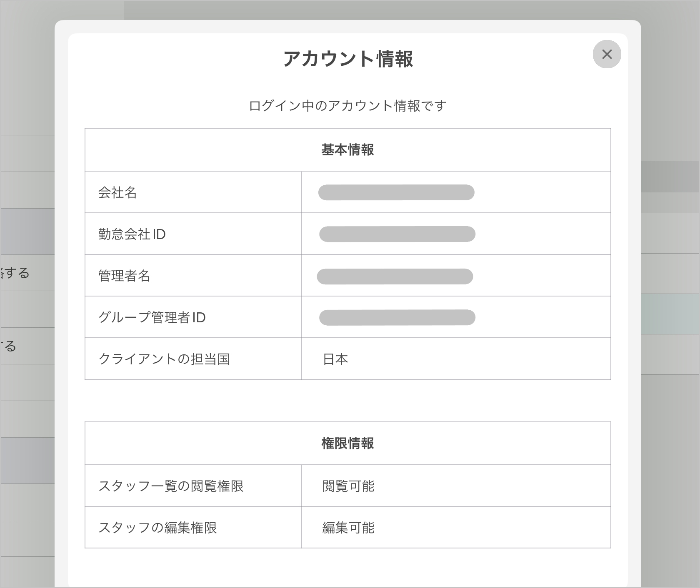
Task: Click the 会社名 row label
Action: coord(117,192)
